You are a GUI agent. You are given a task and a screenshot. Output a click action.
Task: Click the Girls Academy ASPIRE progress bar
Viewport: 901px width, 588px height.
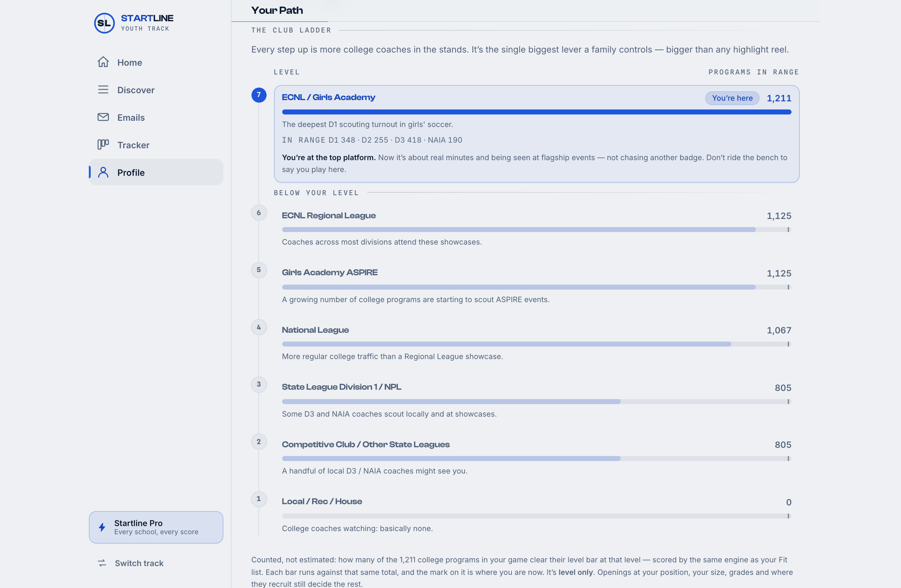(x=537, y=287)
